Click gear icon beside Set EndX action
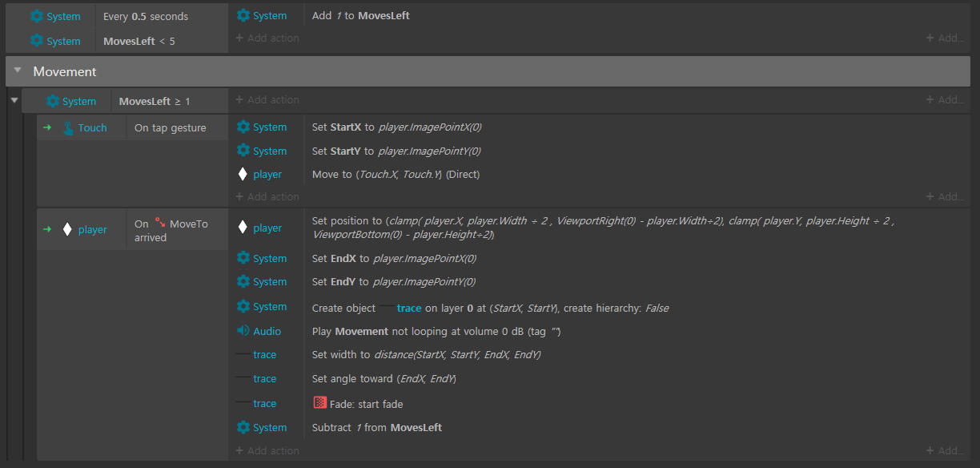The width and height of the screenshot is (980, 468). 243,258
